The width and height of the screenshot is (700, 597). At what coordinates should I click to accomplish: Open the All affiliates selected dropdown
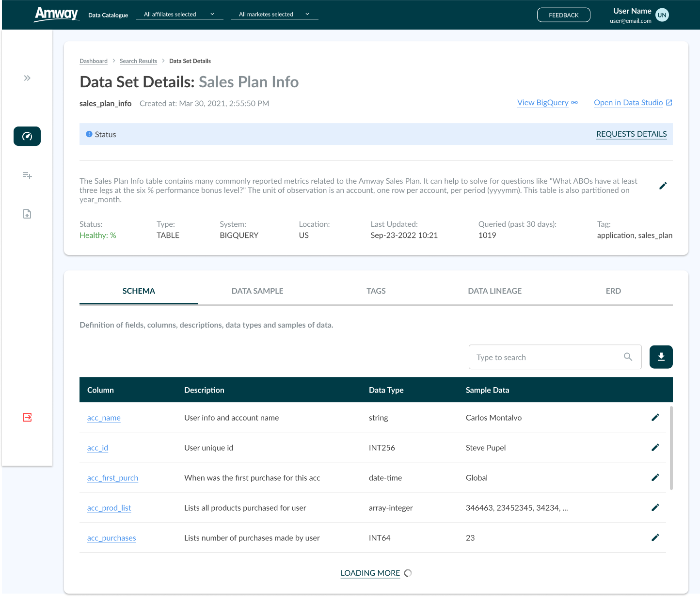coord(179,15)
